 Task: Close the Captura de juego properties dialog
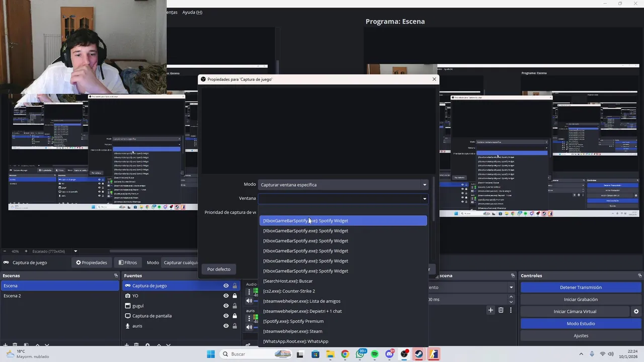tap(434, 79)
